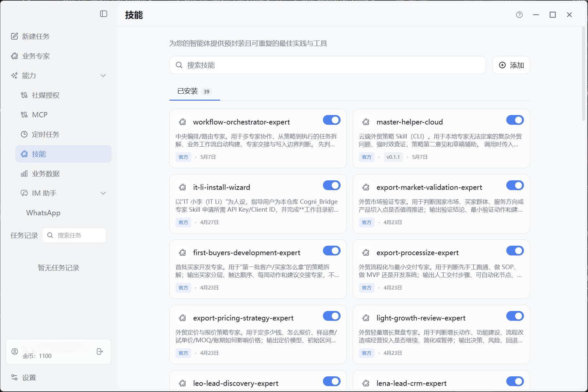
Task: Click the puzzle icon of first-buyers-development-expert
Action: 182,253
